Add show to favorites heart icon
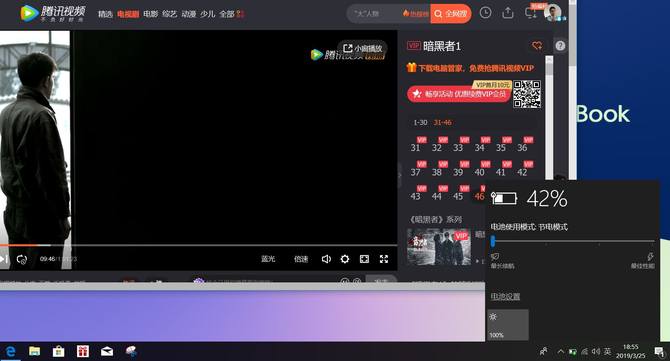670x361 pixels. point(537,46)
